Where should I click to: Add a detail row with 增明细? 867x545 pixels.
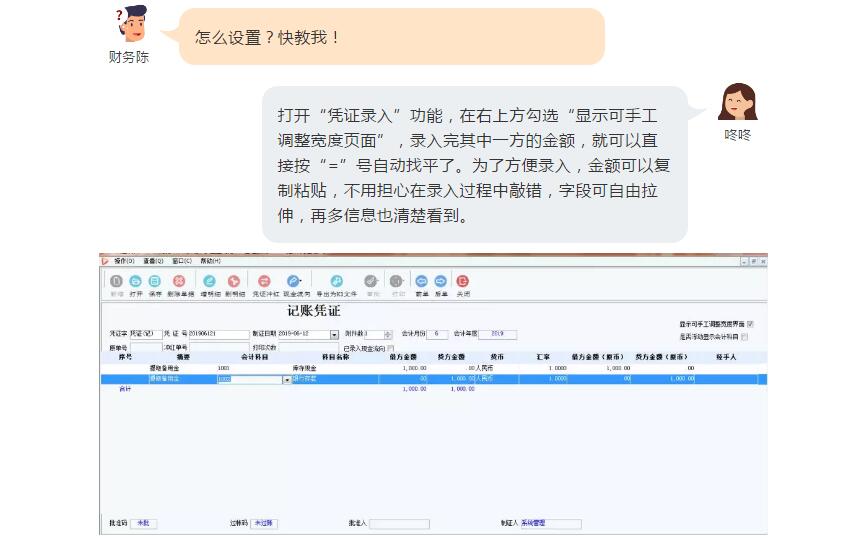coord(209,283)
